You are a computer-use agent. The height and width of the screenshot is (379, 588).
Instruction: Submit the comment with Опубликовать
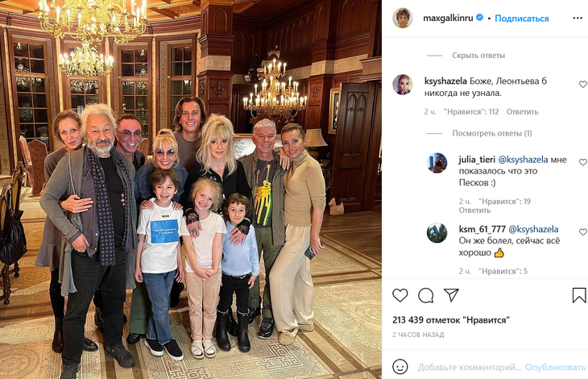click(x=555, y=367)
